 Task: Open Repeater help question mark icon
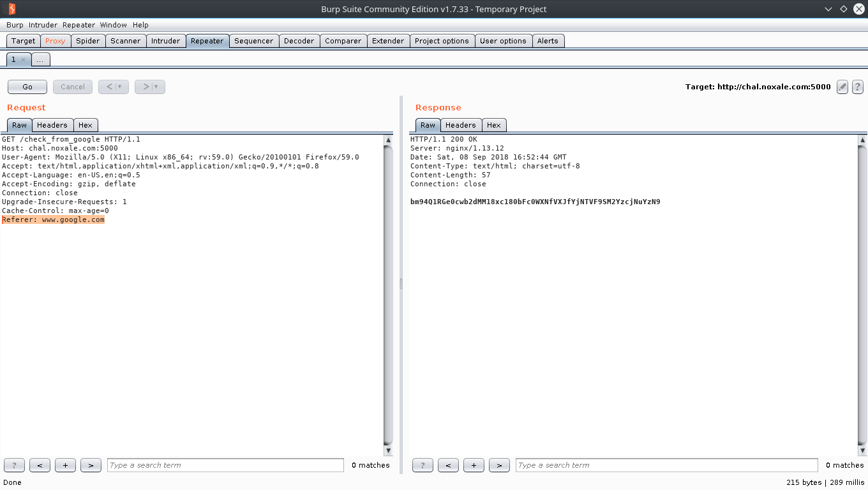[858, 87]
